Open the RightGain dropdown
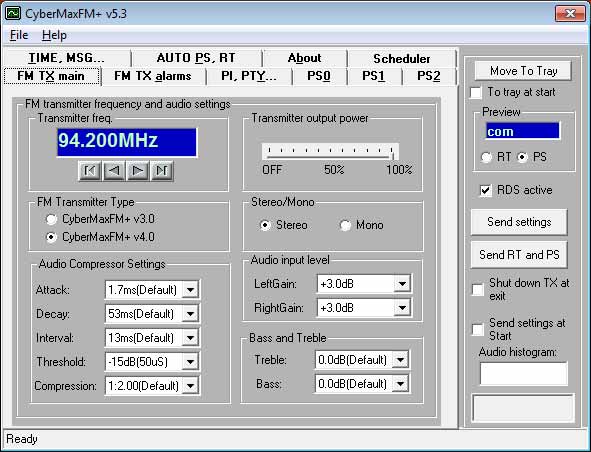591x452 pixels. (x=402, y=308)
